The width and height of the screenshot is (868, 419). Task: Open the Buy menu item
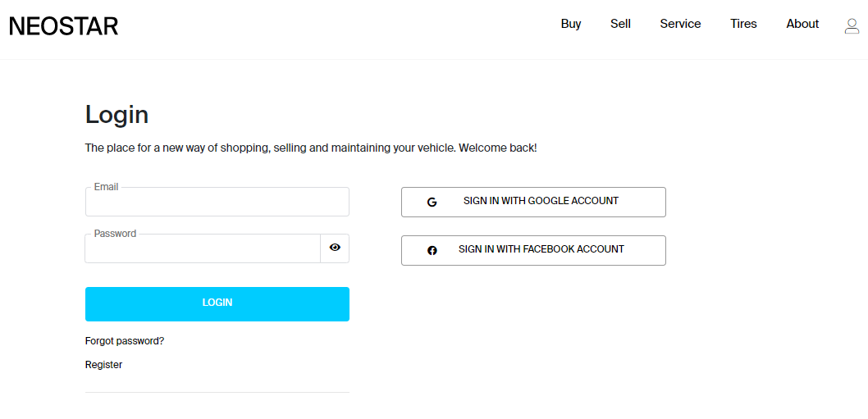click(x=571, y=24)
